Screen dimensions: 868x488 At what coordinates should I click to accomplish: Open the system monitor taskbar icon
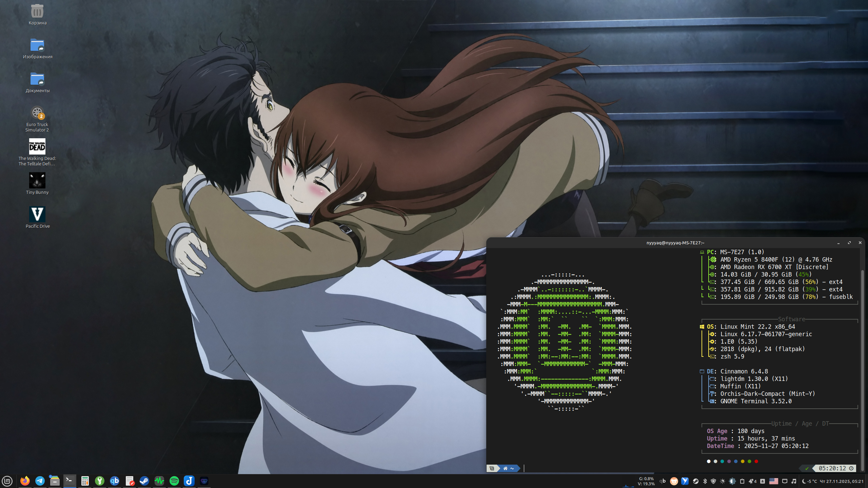coord(159,481)
